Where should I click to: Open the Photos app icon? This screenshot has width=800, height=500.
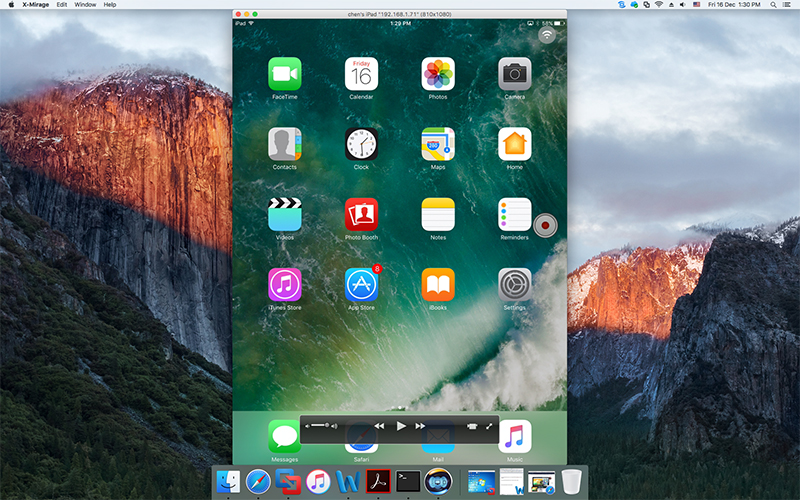point(438,74)
